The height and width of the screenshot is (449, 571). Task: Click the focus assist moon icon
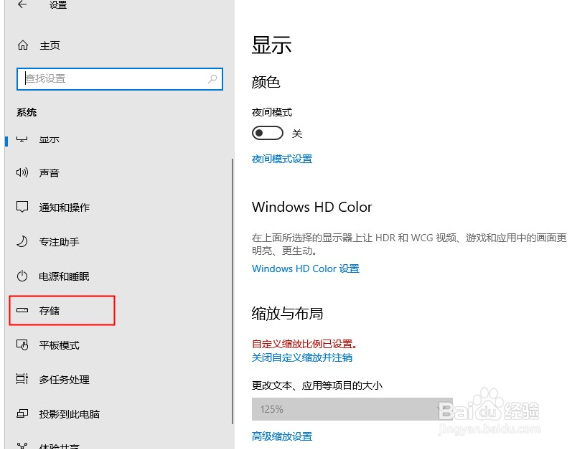pyautogui.click(x=22, y=241)
